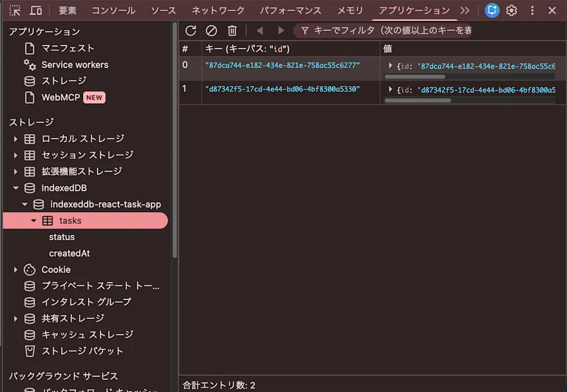Toggle the device toolbar icon
The image size is (567, 392).
coord(35,11)
